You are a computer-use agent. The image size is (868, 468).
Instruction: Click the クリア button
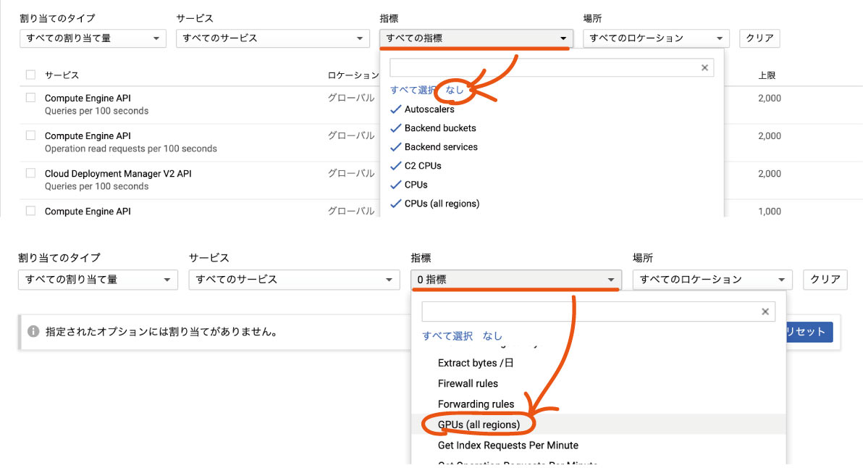tap(759, 38)
